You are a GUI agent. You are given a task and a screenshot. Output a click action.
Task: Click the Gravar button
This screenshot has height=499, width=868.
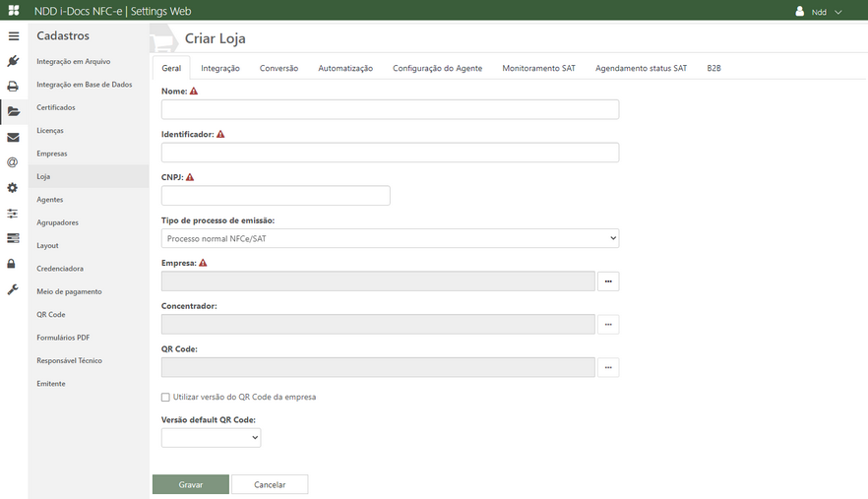click(191, 484)
